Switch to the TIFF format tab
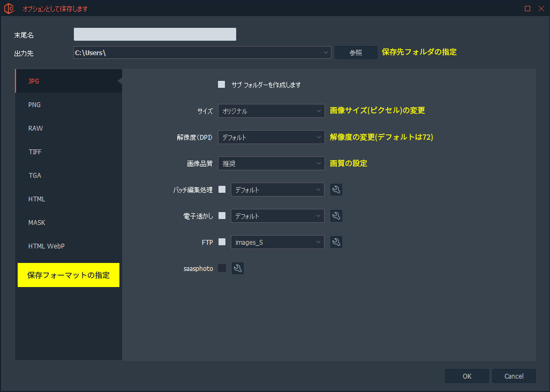The height and width of the screenshot is (392, 550). 35,152
